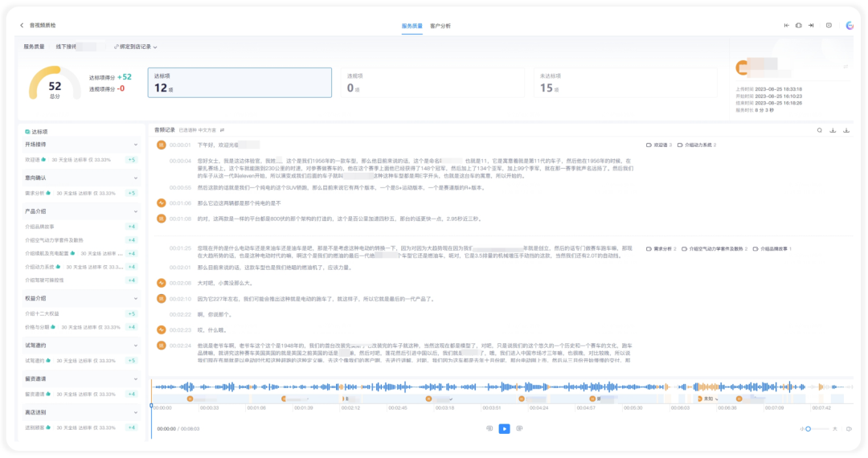Skip backward with the rewind icon
This screenshot has width=868, height=458.
point(489,429)
